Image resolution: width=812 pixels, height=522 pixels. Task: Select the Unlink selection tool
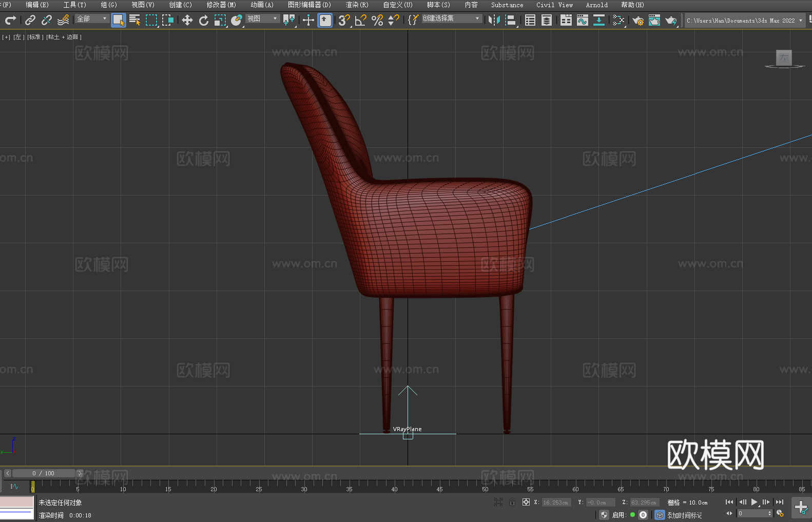coord(47,20)
